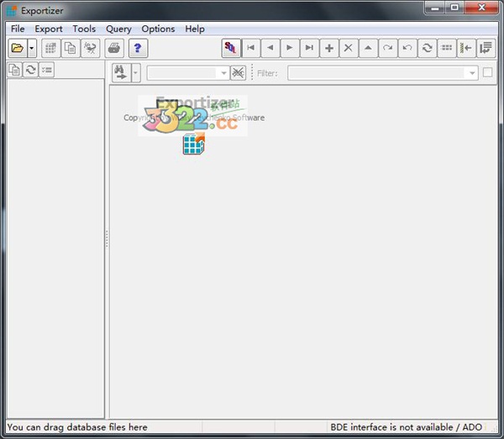Open the Export menu

point(49,29)
